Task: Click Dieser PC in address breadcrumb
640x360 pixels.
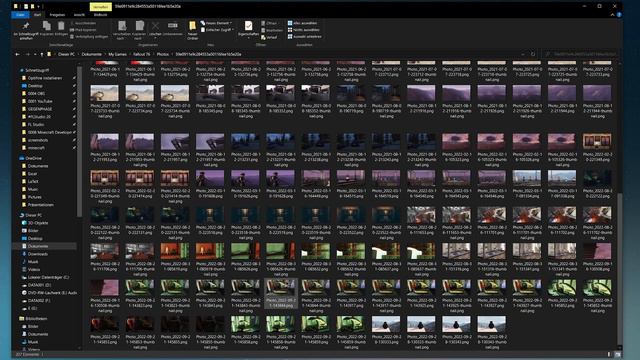Action: click(x=66, y=54)
